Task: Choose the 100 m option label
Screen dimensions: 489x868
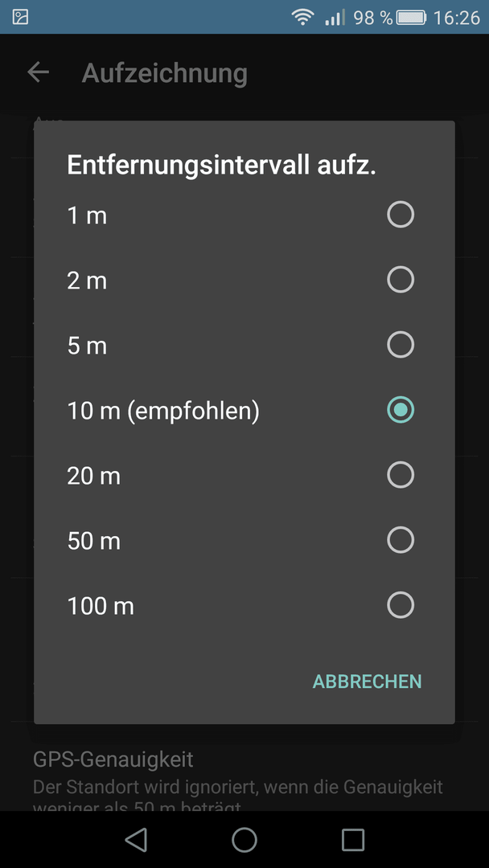Action: pyautogui.click(x=101, y=607)
